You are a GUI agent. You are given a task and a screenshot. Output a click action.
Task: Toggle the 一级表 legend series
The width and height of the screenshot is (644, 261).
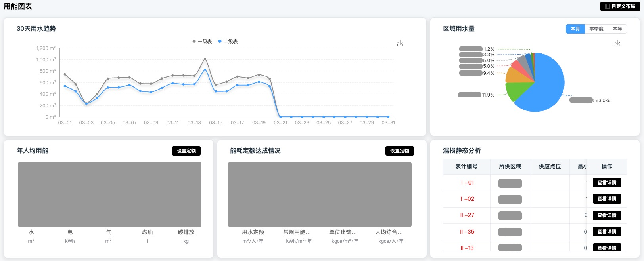[202, 42]
